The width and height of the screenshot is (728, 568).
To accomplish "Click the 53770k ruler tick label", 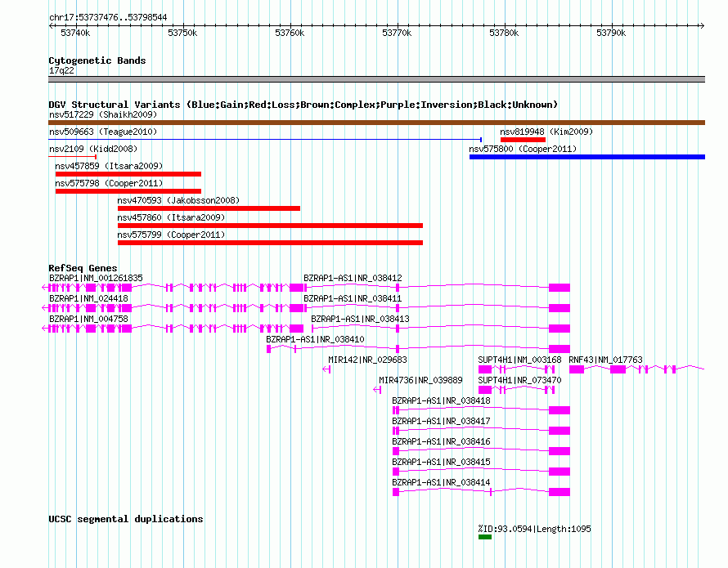I will [397, 33].
